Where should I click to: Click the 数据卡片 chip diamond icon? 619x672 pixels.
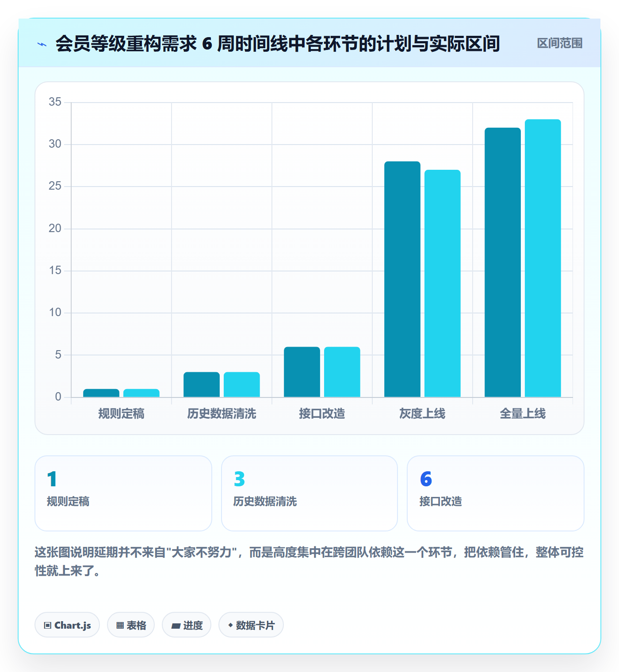[230, 625]
